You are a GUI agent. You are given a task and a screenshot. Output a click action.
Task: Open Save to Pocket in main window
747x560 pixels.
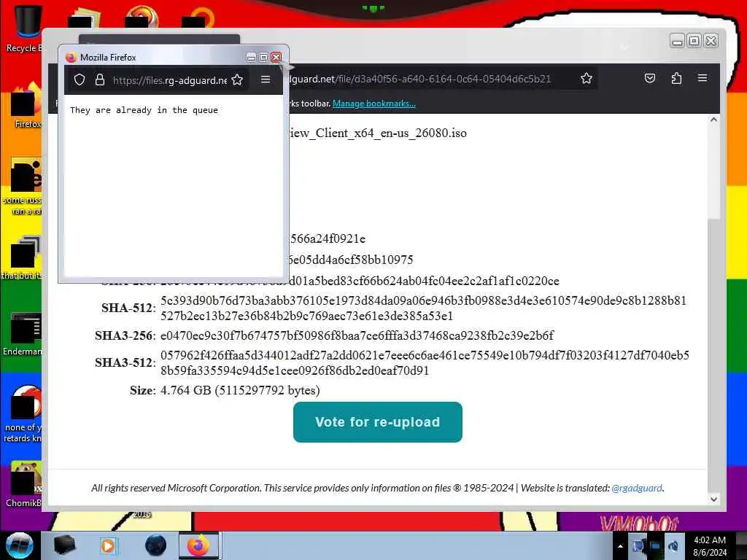[x=650, y=78]
